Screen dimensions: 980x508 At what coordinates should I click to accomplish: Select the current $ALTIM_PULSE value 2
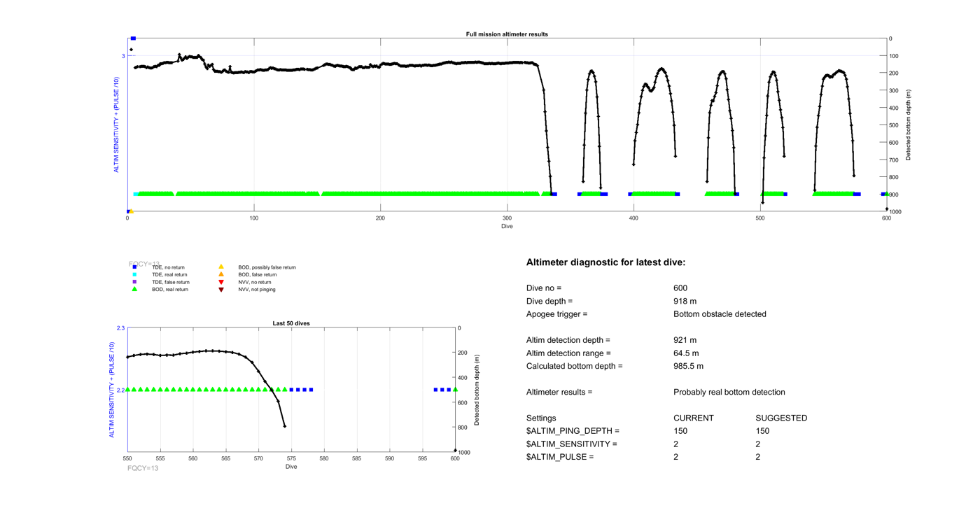point(676,457)
